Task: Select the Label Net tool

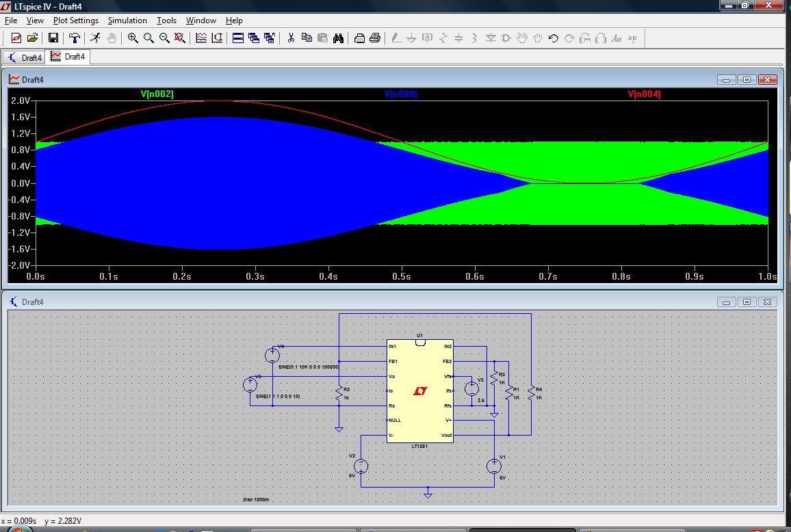Action: (x=427, y=38)
